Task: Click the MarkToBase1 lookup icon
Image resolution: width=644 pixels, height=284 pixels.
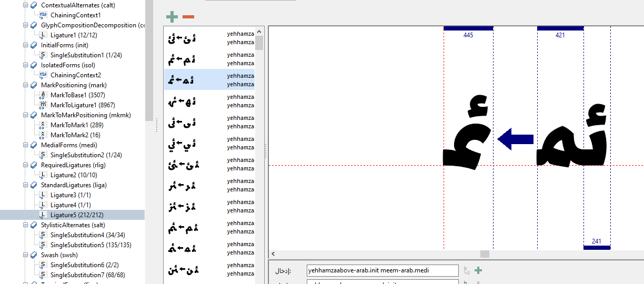Action: coord(44,95)
